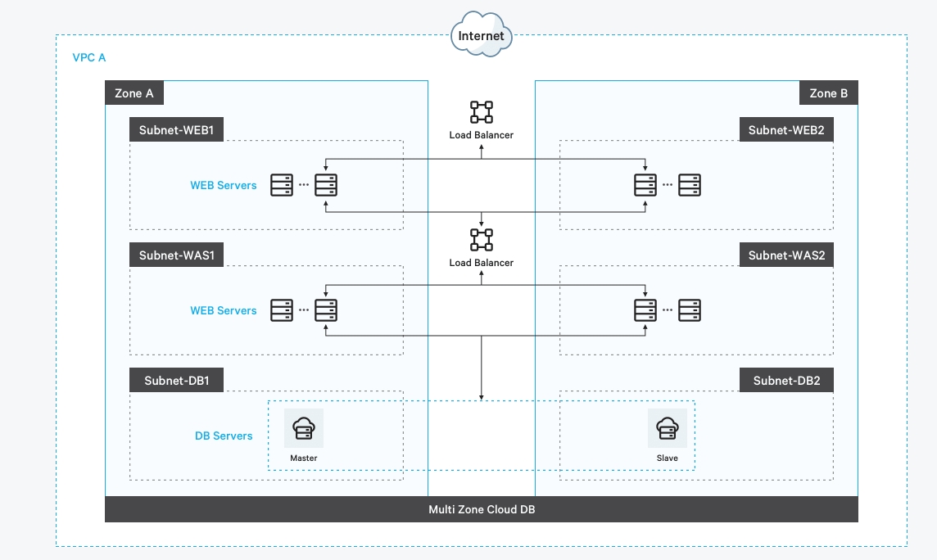This screenshot has width=937, height=560.
Task: Select the Subnet-WEB1 label
Action: [177, 130]
